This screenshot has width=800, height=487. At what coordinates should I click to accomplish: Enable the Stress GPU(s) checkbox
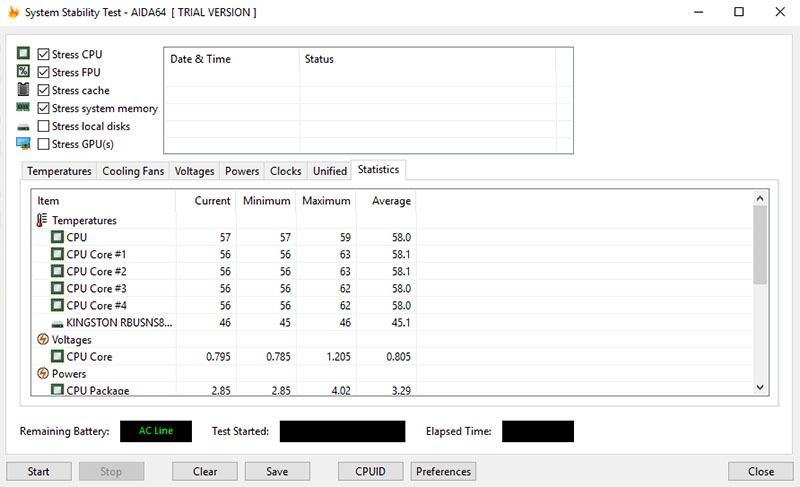[x=43, y=144]
